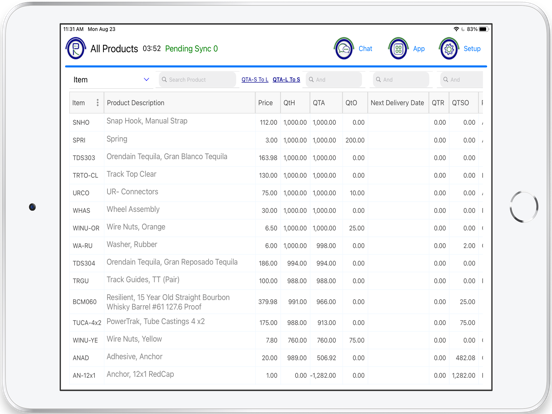Viewport: 552px width, 414px height.
Task: Select the SPRI item code
Action: (79, 140)
